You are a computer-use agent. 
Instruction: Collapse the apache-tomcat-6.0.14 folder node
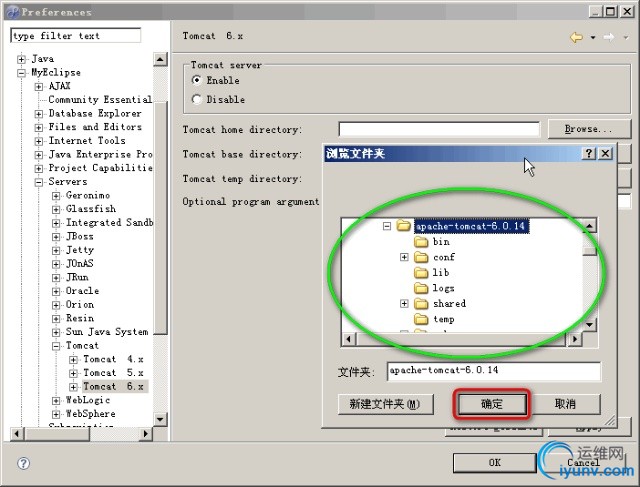pyautogui.click(x=387, y=226)
